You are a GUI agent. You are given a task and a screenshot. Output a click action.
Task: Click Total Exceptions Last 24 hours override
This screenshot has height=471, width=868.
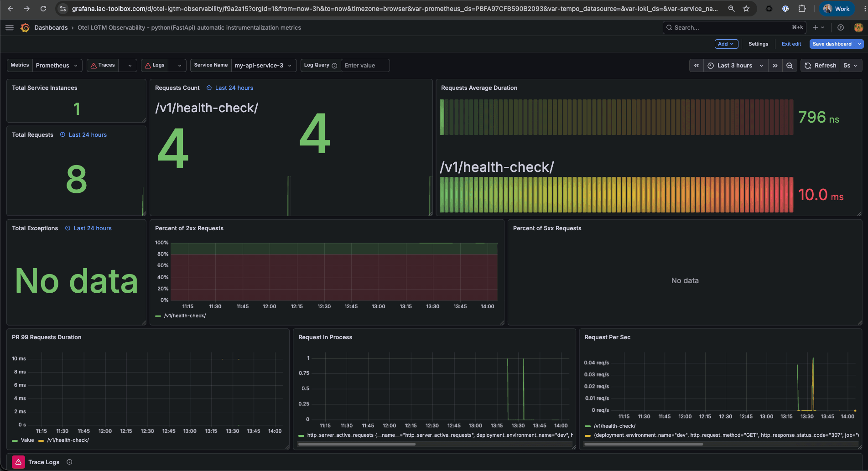point(88,228)
